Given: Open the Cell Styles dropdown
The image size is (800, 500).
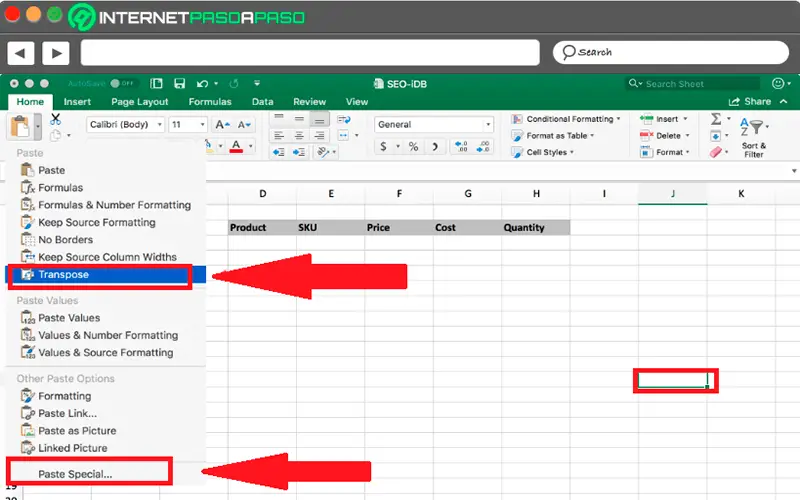Looking at the screenshot, I should (543, 152).
